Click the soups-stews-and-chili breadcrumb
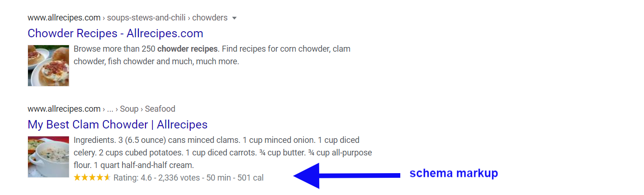The width and height of the screenshot is (644, 195). click(146, 18)
